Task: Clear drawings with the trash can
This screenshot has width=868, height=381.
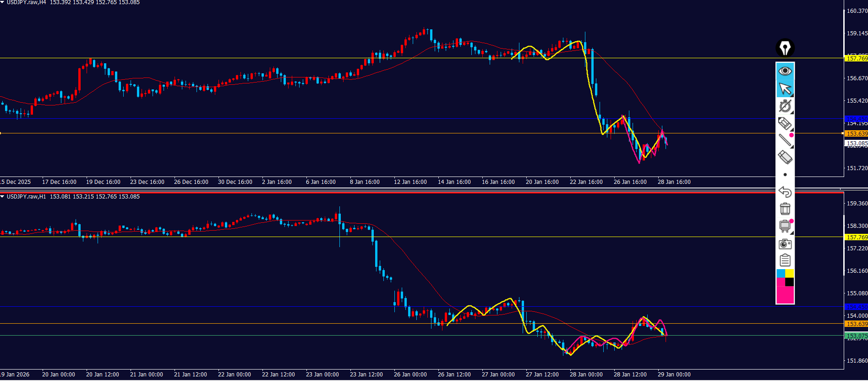Action: [x=785, y=209]
